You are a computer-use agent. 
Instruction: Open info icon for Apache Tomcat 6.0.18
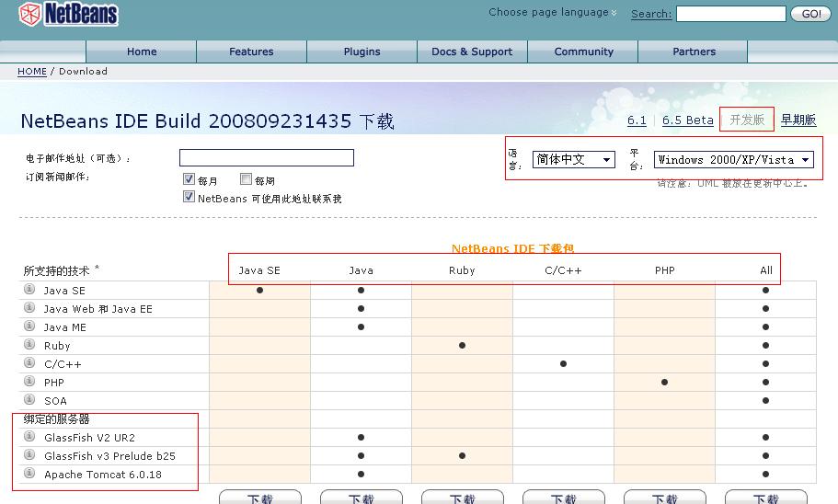tap(29, 473)
